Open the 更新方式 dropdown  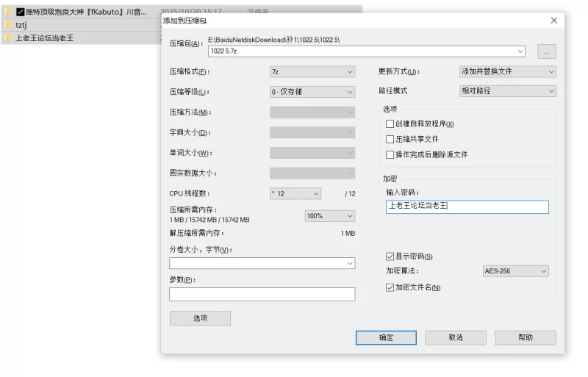tap(507, 72)
